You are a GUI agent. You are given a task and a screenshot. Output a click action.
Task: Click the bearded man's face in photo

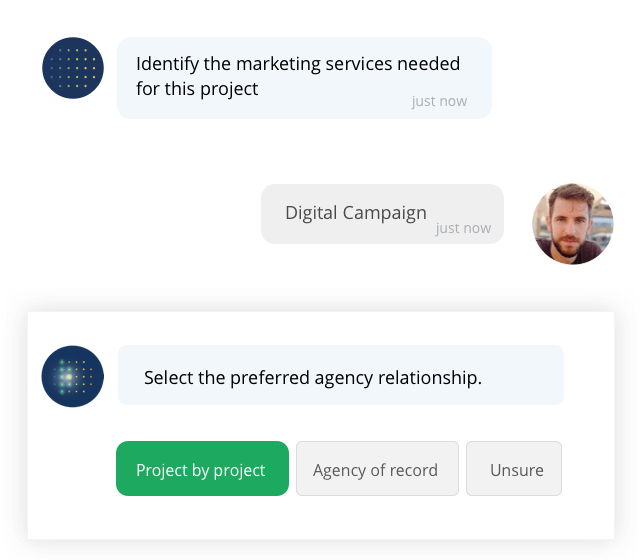click(570, 224)
